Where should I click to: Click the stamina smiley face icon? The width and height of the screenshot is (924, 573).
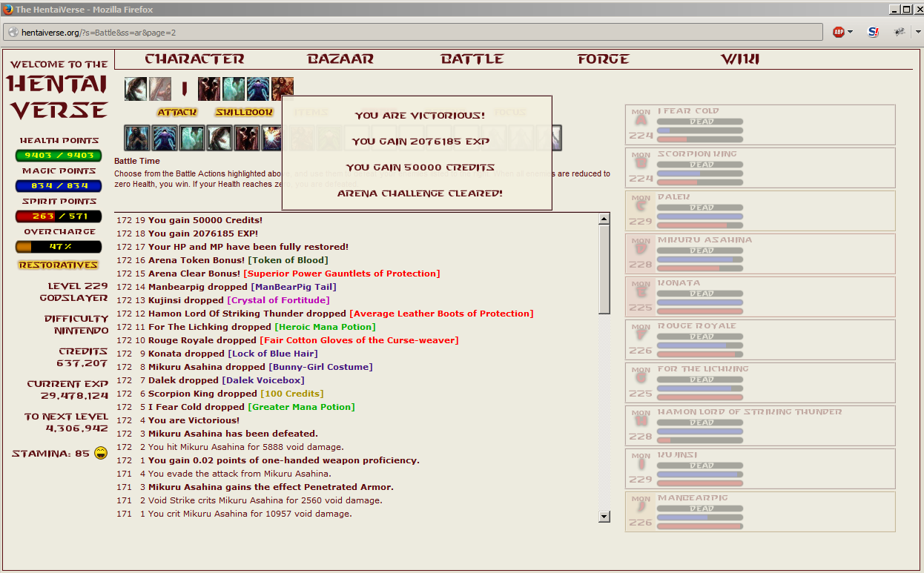[101, 453]
